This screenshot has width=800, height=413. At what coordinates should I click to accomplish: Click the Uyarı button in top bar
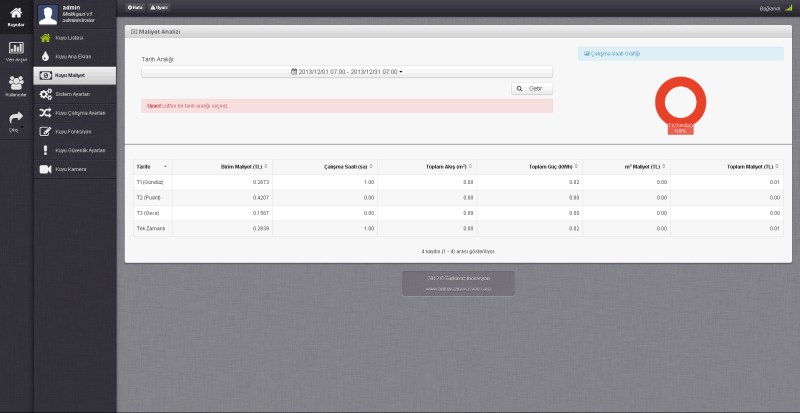coord(158,6)
